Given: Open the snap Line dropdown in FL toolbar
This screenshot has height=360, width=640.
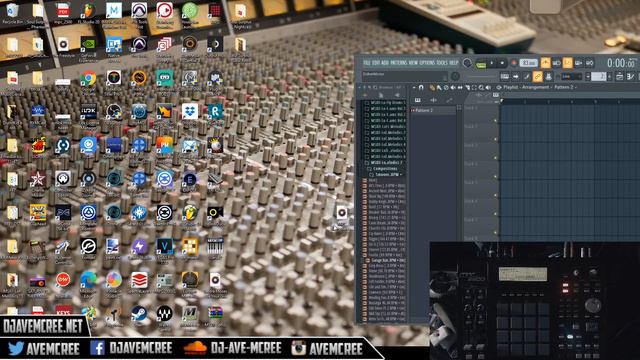Looking at the screenshot, I should (571, 76).
